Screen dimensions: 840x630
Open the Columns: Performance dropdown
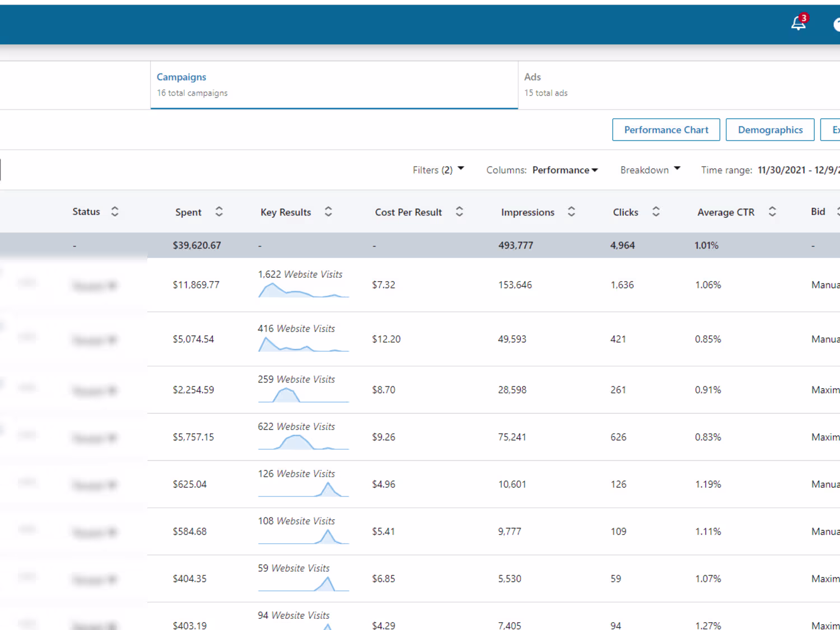542,170
